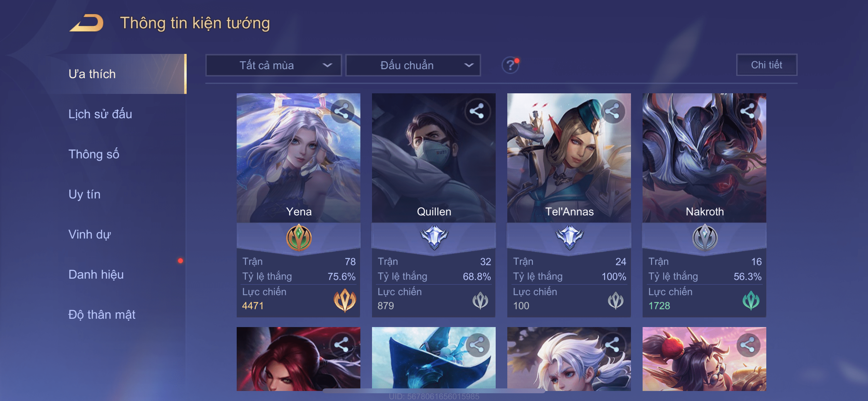Open the question mark help icon

tap(510, 65)
